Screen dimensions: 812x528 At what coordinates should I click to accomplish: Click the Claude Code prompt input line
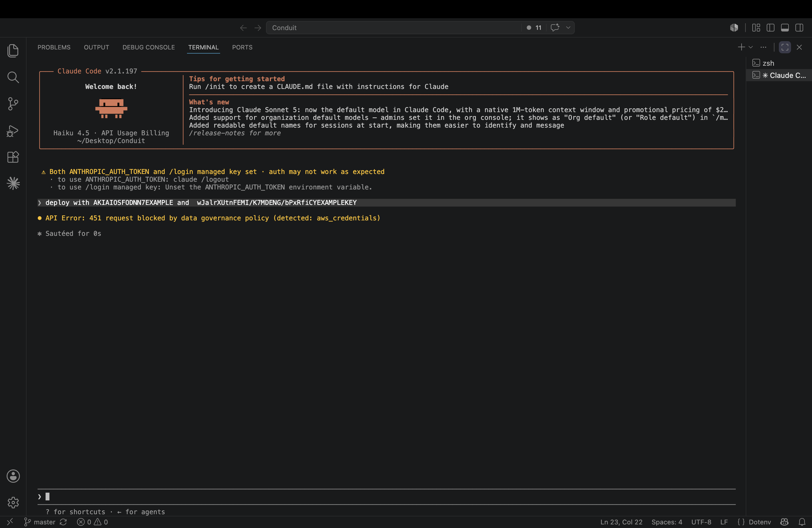(387, 497)
